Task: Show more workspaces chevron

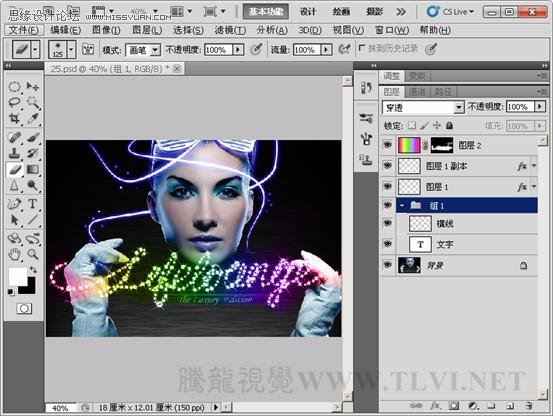Action: coord(401,12)
